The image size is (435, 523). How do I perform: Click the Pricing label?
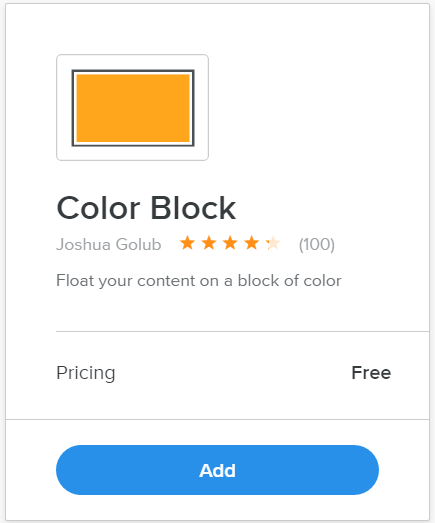pyautogui.click(x=86, y=373)
